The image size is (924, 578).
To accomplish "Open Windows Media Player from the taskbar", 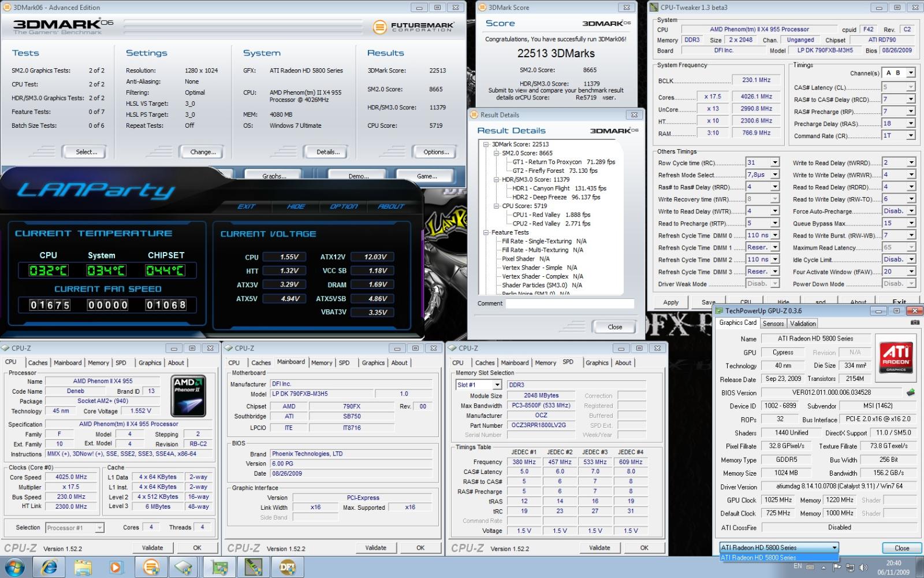I will tap(115, 568).
